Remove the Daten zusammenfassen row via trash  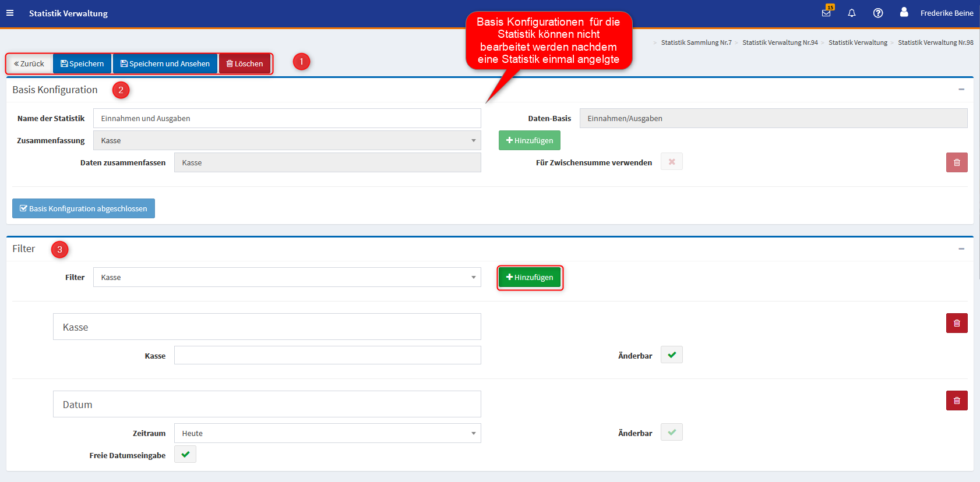(957, 162)
